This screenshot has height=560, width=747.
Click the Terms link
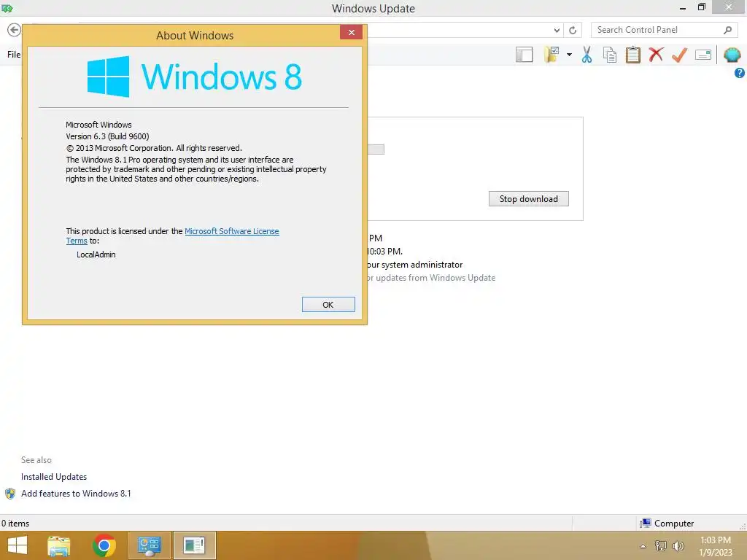[x=76, y=241]
